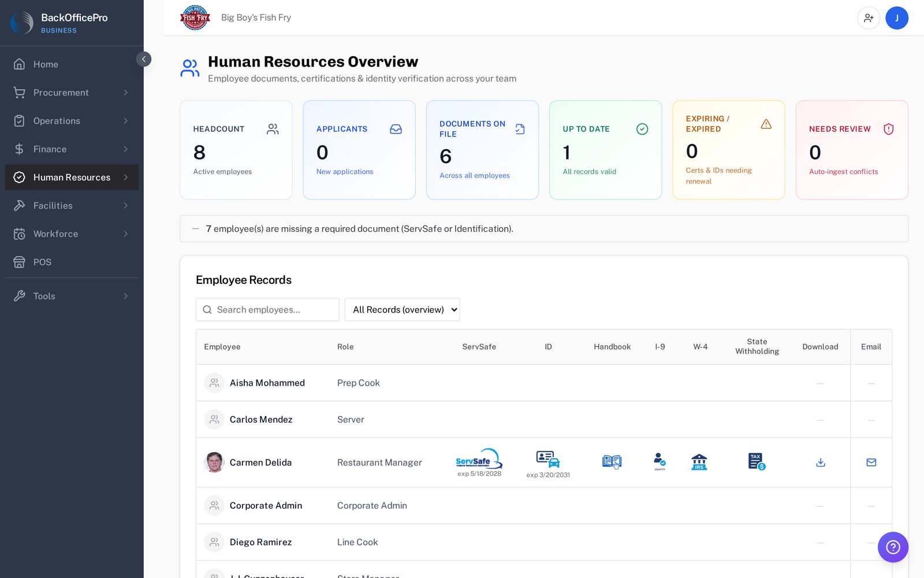Open Workforce in the sidebar
Viewport: 924px width, 578px height.
[72, 234]
